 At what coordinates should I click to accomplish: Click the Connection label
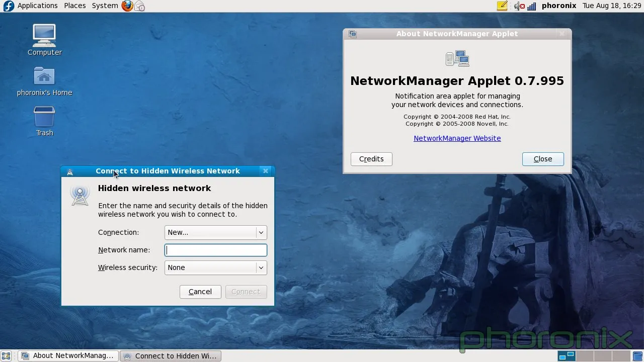[118, 232]
